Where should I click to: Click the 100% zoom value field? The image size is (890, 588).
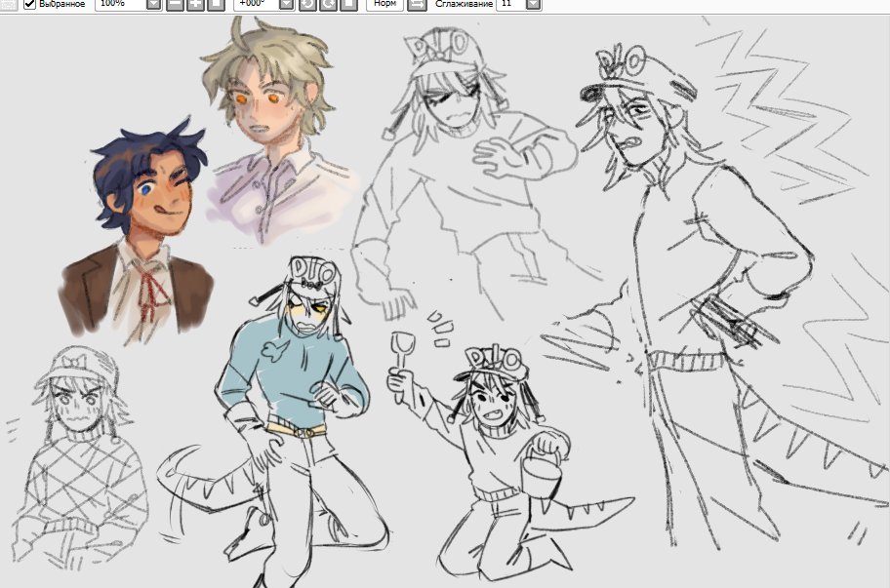pos(120,4)
